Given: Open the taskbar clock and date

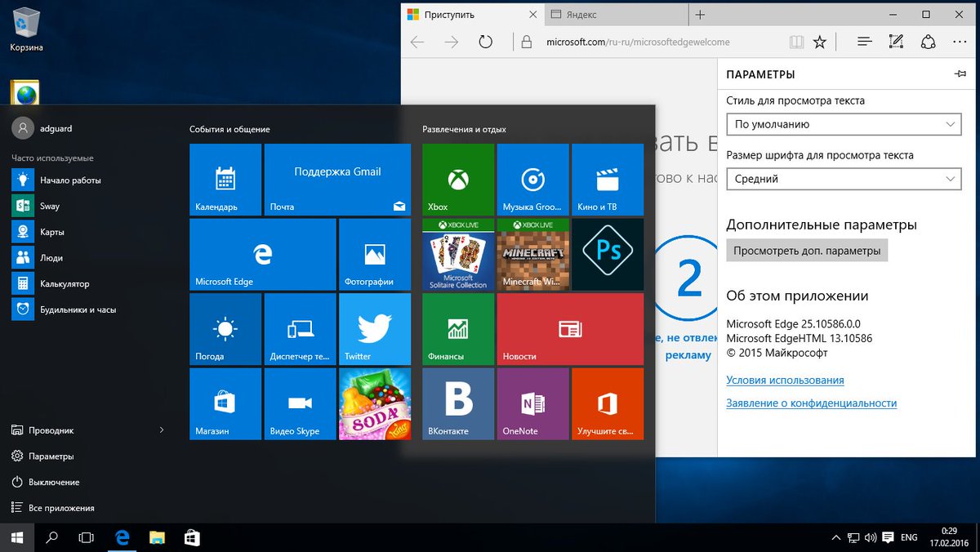Looking at the screenshot, I should coord(948,537).
